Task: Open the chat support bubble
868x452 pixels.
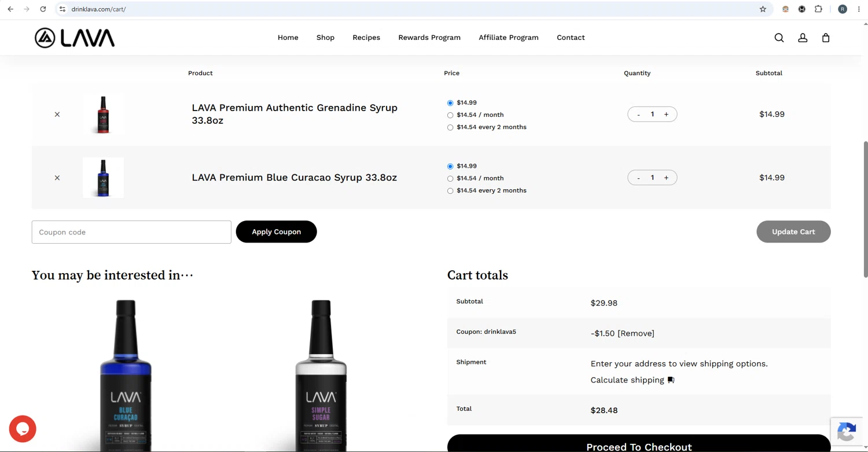Action: pyautogui.click(x=23, y=429)
